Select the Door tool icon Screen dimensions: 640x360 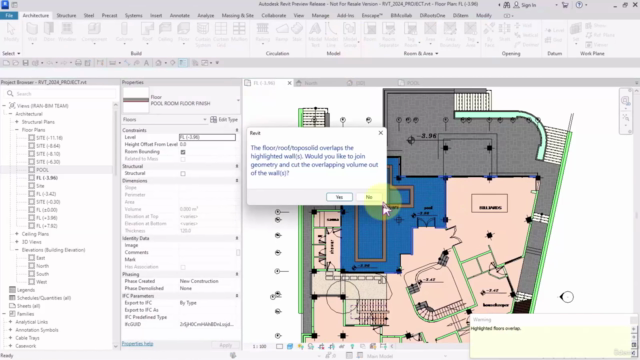point(49,29)
